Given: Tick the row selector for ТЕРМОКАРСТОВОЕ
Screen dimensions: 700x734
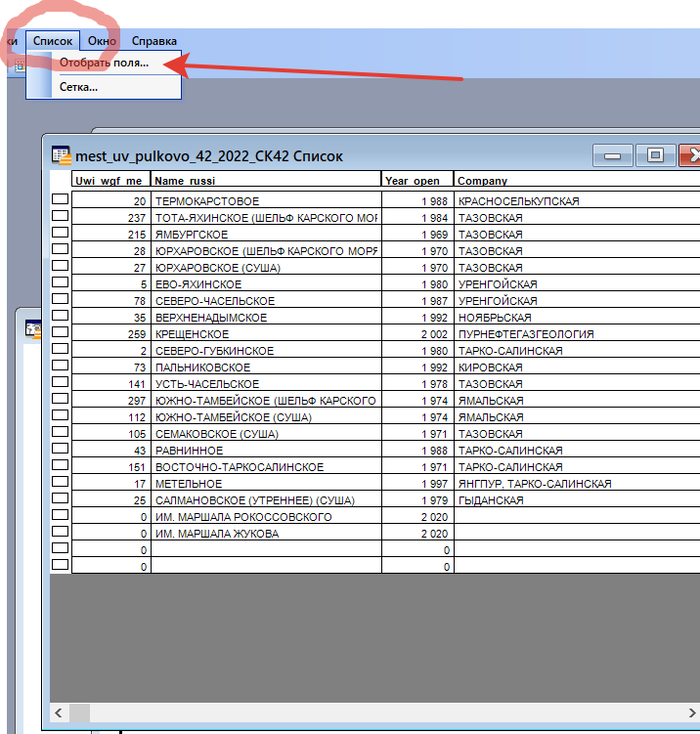Looking at the screenshot, I should coord(60,200).
